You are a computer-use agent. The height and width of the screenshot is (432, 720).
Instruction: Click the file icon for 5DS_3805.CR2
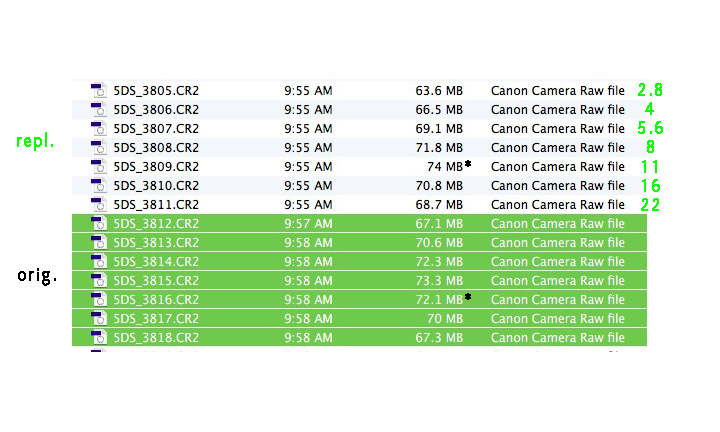pos(98,90)
